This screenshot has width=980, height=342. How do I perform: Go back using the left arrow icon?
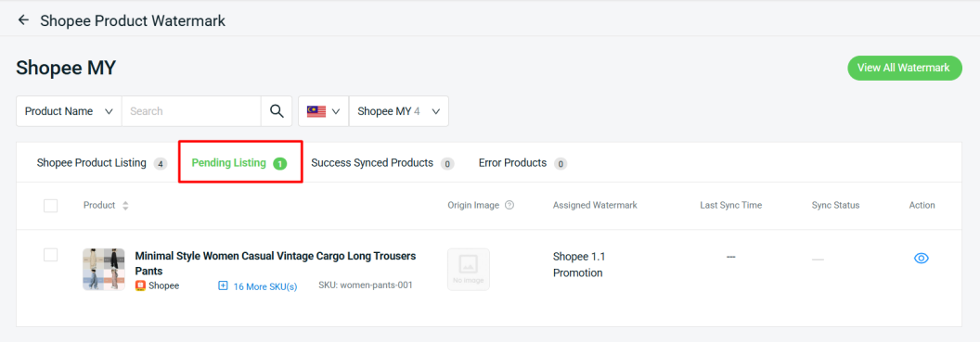point(24,20)
